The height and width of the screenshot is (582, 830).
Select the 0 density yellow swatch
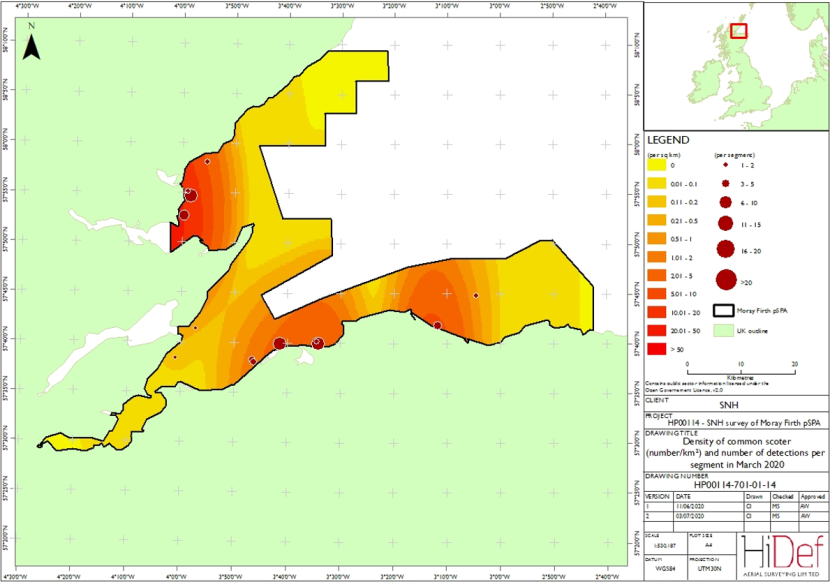(x=656, y=165)
